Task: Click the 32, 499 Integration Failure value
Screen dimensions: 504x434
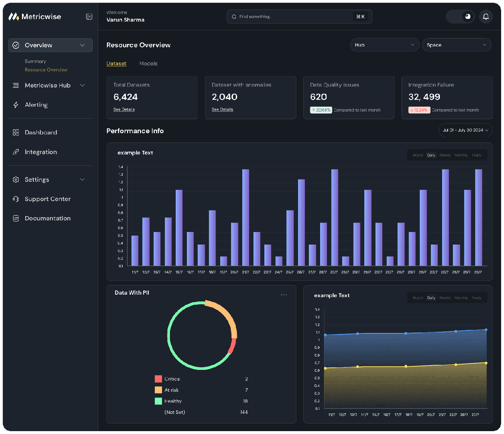Action: tap(424, 97)
